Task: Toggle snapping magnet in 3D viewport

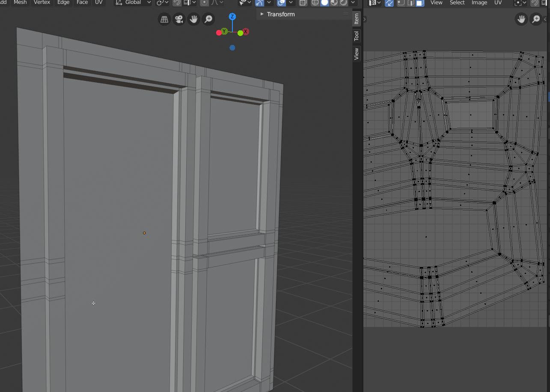Action: tap(176, 3)
